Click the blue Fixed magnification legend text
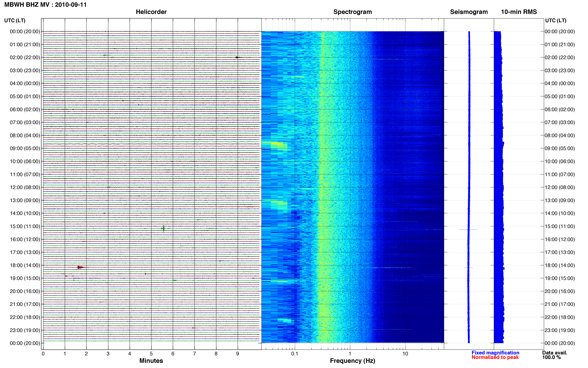588x368 pixels. coord(495,353)
